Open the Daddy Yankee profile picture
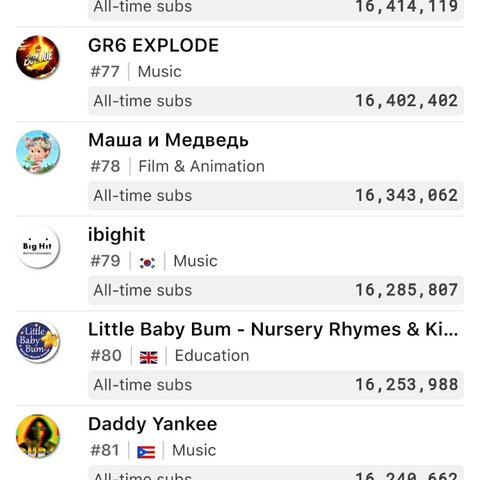480x480 pixels. pyautogui.click(x=38, y=436)
